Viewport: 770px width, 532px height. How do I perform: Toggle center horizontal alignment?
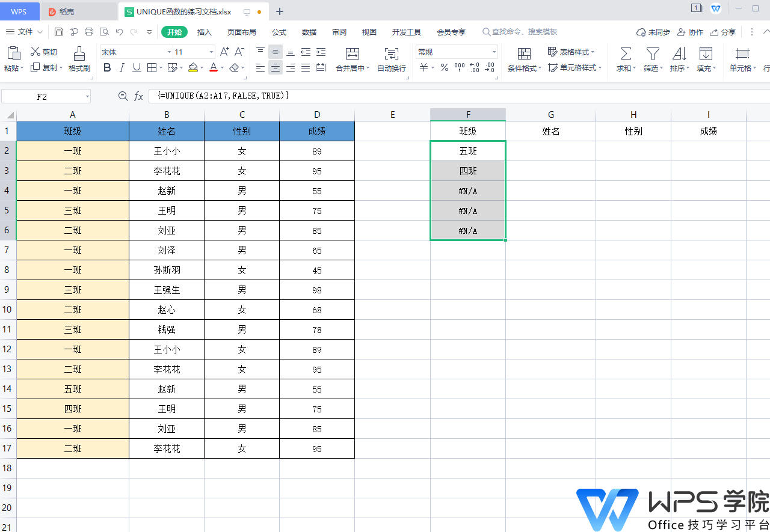coord(276,68)
